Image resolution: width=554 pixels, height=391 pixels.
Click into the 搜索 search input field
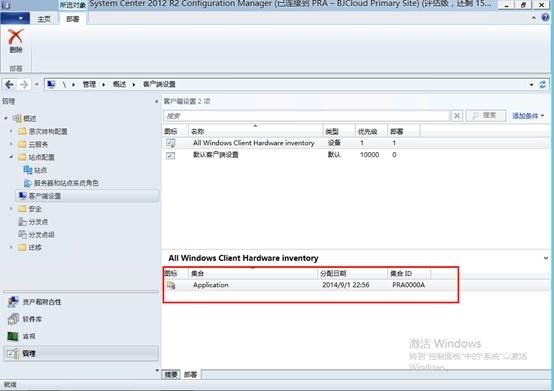pos(306,116)
